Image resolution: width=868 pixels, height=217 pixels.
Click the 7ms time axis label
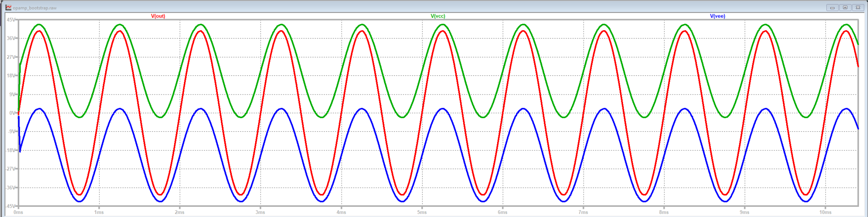pyautogui.click(x=583, y=212)
